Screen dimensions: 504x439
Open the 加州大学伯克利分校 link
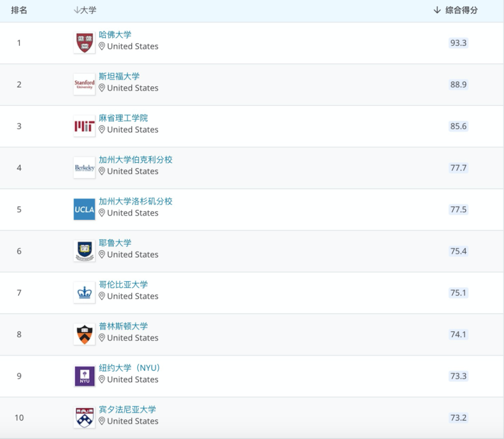click(x=136, y=160)
